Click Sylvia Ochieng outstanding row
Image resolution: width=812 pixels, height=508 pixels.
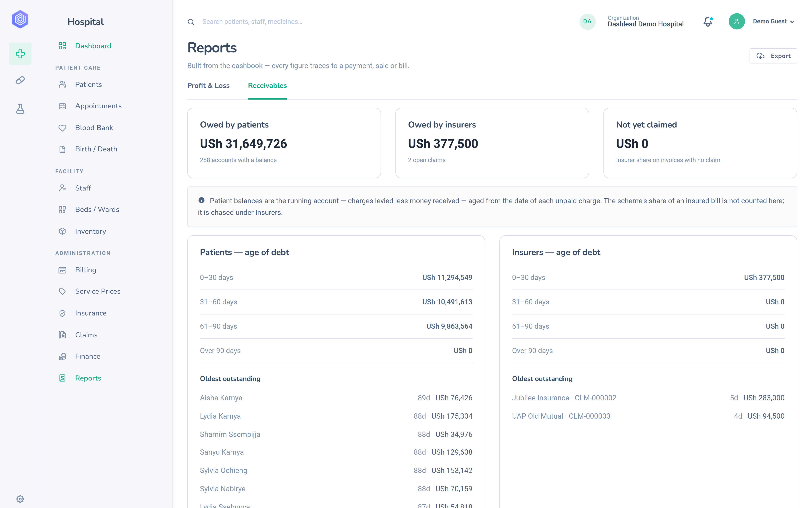click(336, 470)
